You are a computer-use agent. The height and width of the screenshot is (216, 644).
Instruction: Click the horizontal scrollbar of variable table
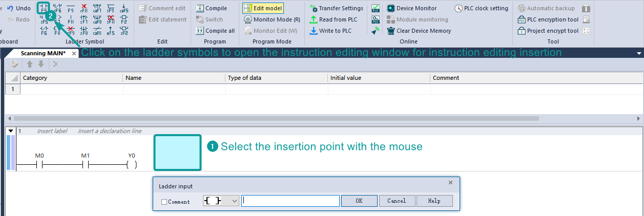click(277, 118)
